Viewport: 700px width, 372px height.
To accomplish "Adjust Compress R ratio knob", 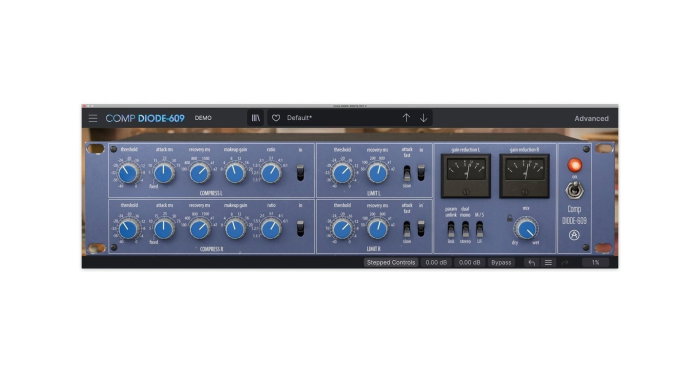I will (x=271, y=229).
